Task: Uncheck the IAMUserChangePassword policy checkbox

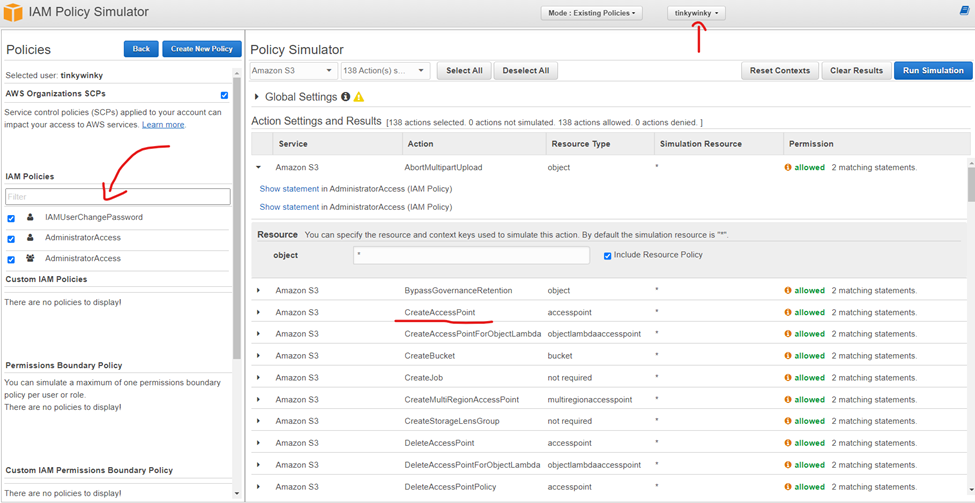Action: point(11,219)
